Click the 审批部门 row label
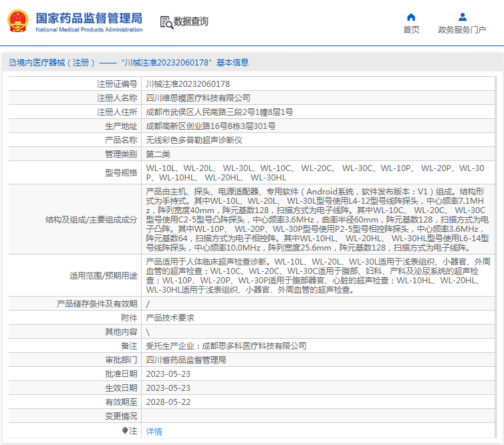 121,360
